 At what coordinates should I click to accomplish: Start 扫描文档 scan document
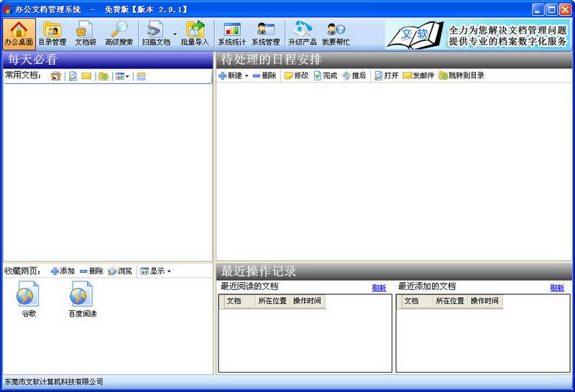click(x=156, y=33)
